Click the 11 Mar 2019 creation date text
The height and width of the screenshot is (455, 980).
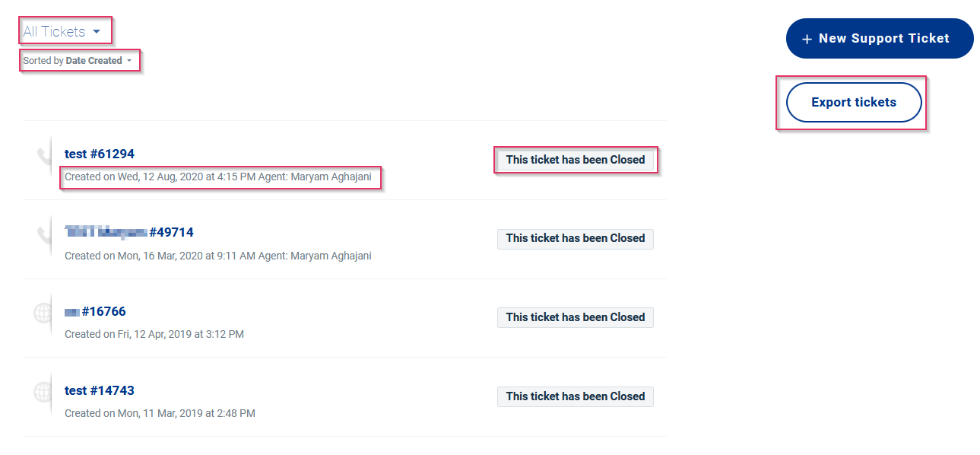[160, 413]
